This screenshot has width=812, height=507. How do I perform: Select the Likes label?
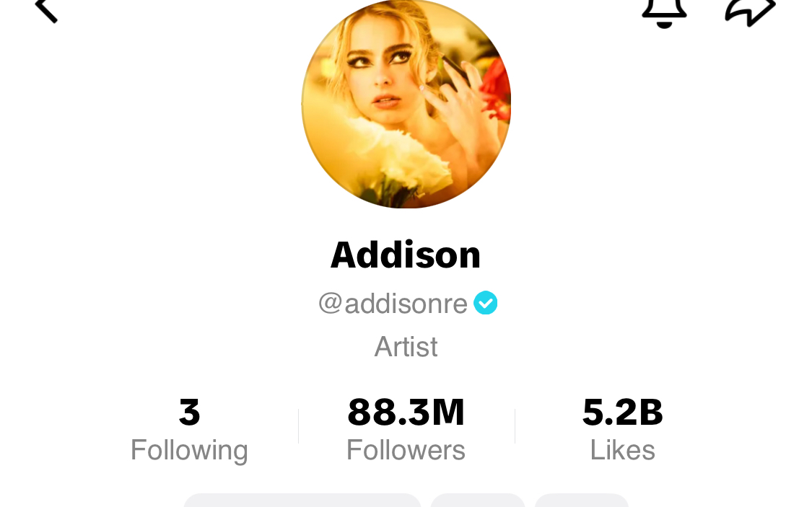click(622, 450)
